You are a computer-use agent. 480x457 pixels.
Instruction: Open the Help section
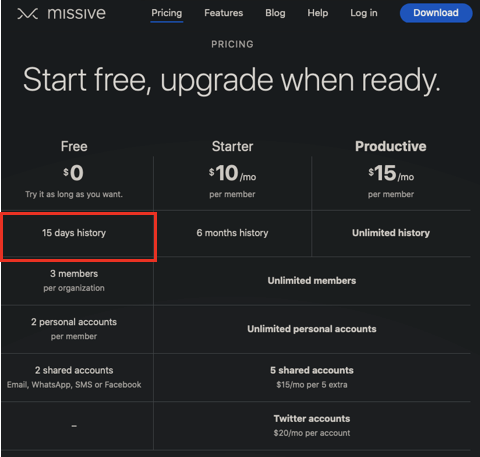click(318, 13)
